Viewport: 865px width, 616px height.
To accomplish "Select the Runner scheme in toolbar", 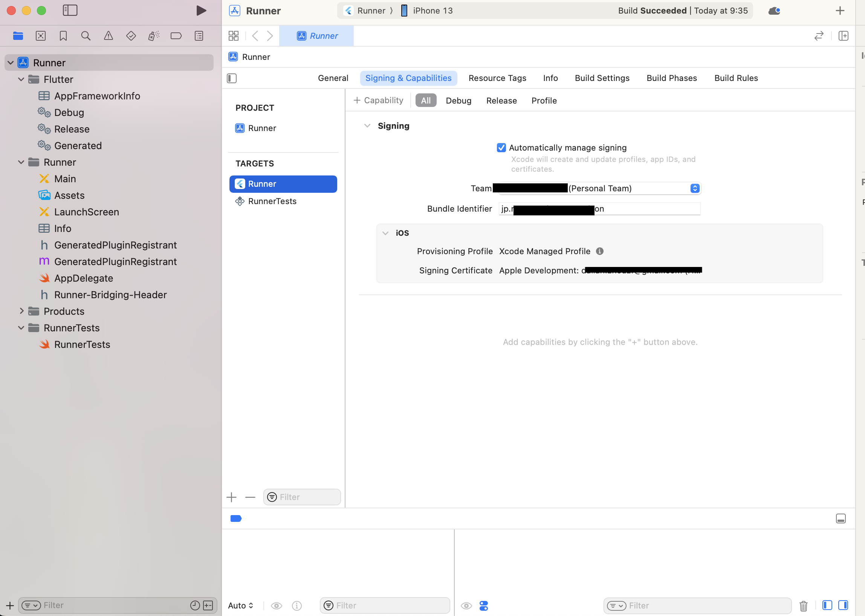I will click(364, 11).
